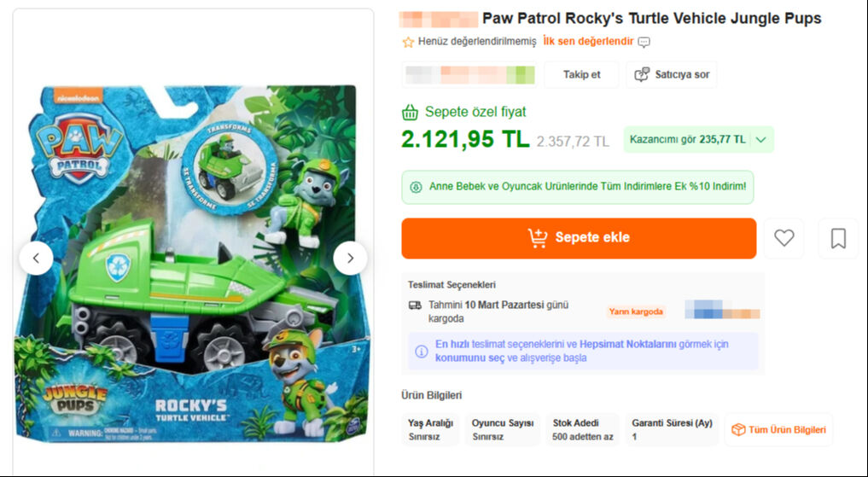Follow the seller with Takip et
This screenshot has width=868, height=477.
581,74
